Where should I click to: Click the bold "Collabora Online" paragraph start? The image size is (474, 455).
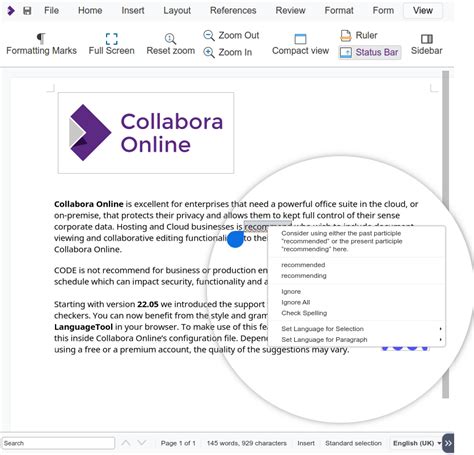pos(89,204)
